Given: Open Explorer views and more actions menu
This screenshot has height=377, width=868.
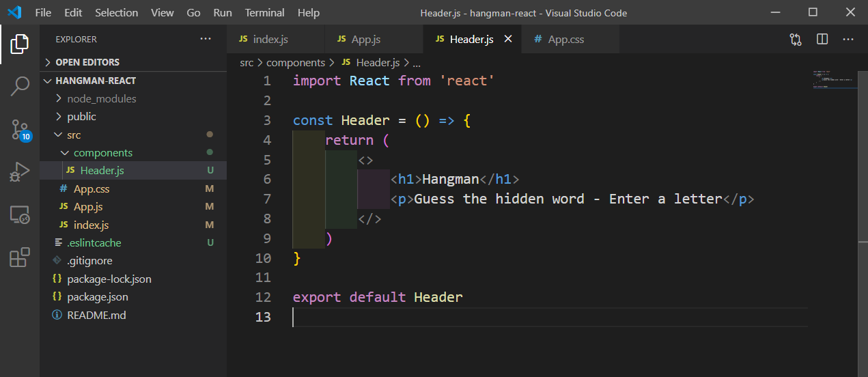Looking at the screenshot, I should 206,40.
